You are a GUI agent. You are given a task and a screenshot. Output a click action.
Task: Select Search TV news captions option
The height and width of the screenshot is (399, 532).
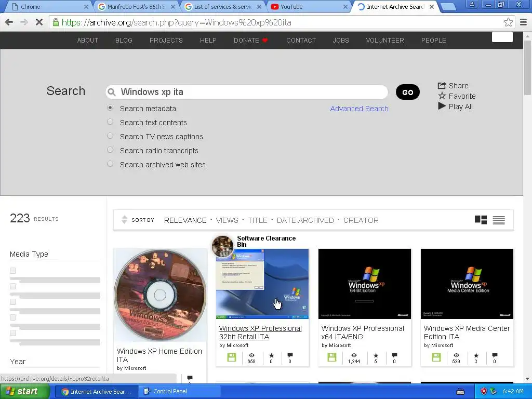110,136
